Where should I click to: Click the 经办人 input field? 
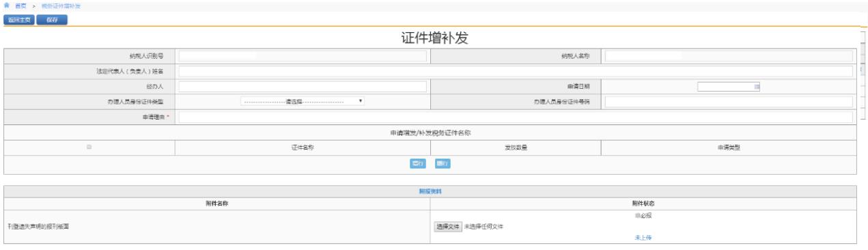pyautogui.click(x=303, y=87)
